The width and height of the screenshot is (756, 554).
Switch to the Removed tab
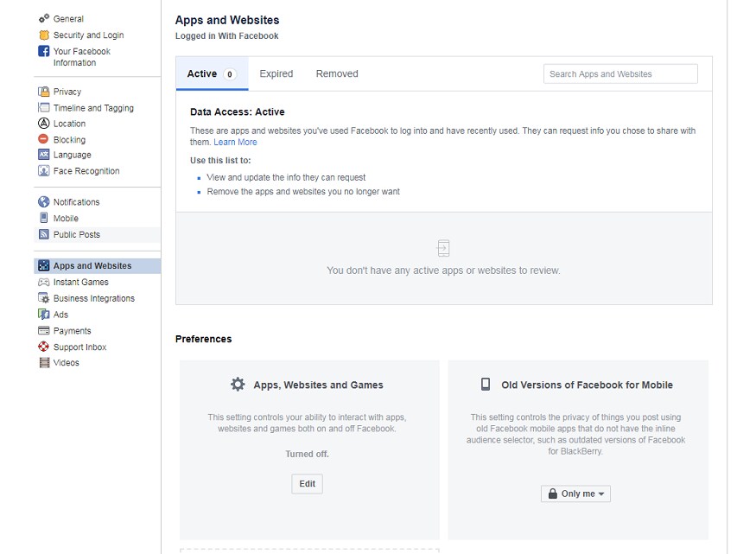point(337,73)
